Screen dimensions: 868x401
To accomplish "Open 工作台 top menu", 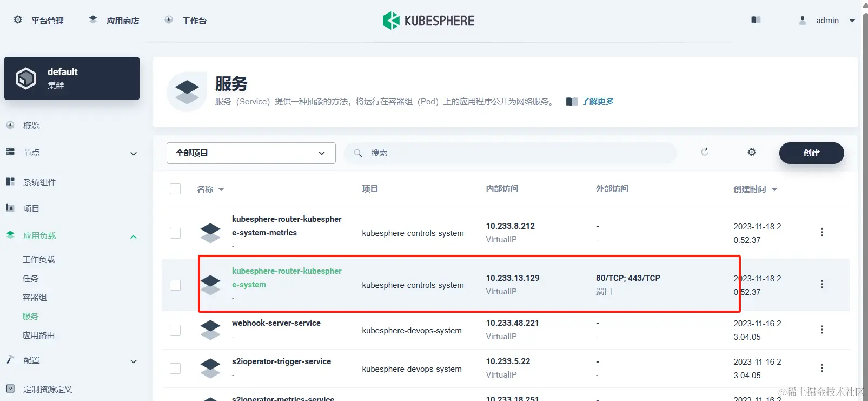I will click(194, 21).
